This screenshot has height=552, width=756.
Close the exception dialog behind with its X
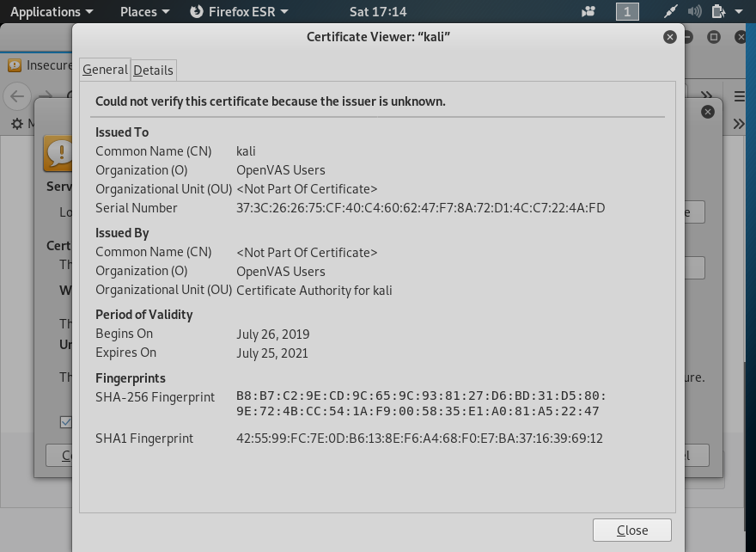[x=707, y=112]
